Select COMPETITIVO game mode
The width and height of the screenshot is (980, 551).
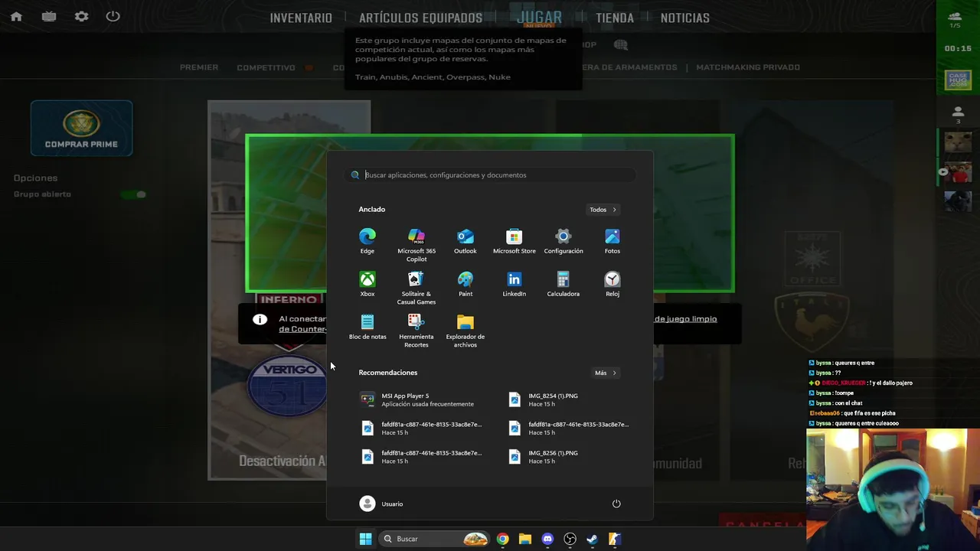(266, 67)
